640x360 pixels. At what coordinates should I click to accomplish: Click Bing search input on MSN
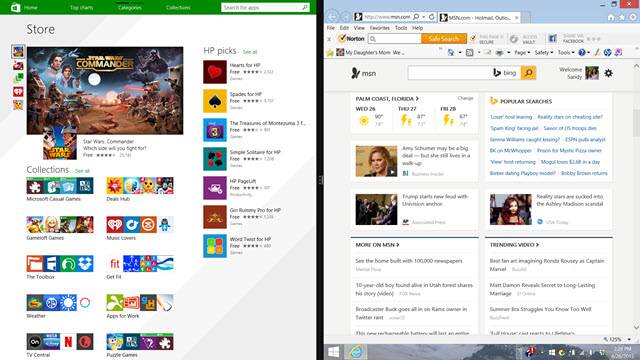click(x=450, y=73)
